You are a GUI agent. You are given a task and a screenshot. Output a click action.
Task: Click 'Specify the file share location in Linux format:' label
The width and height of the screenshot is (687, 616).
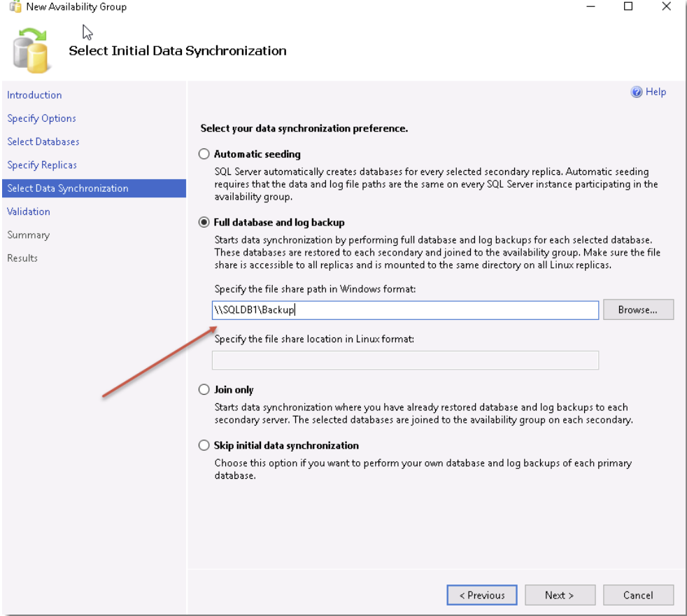click(x=314, y=339)
